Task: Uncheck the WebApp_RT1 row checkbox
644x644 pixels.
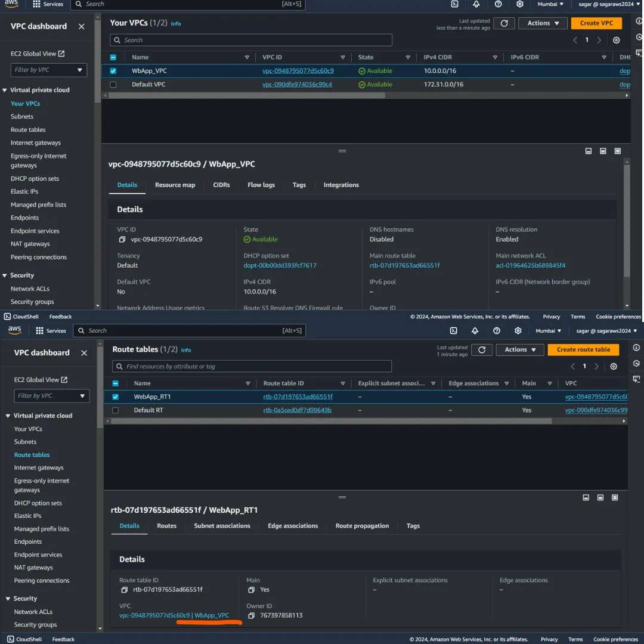Action: (116, 397)
